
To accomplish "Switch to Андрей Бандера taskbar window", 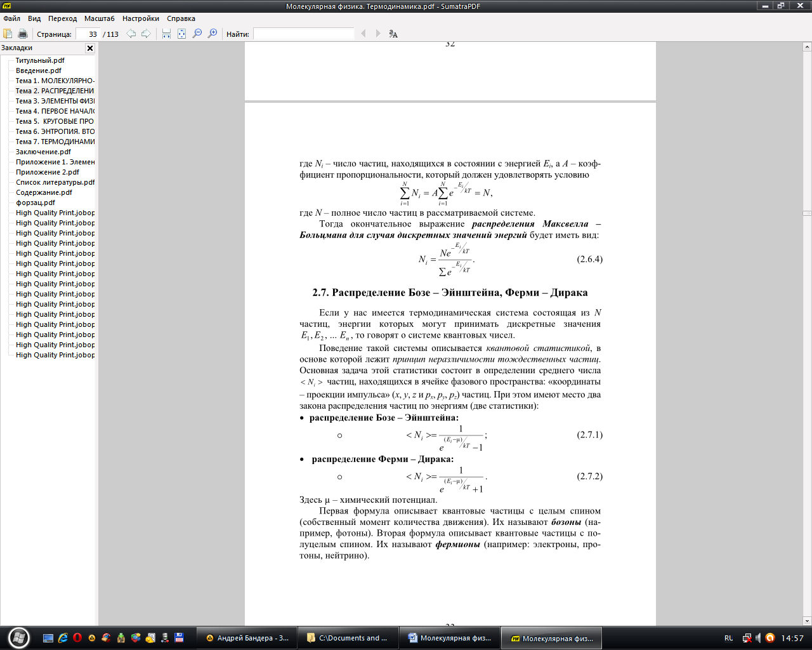I will pos(247,638).
